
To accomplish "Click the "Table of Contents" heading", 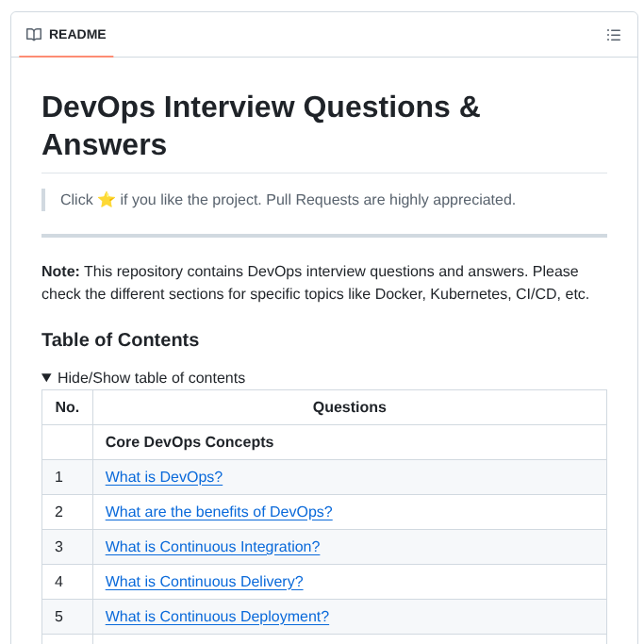I will 121,340.
